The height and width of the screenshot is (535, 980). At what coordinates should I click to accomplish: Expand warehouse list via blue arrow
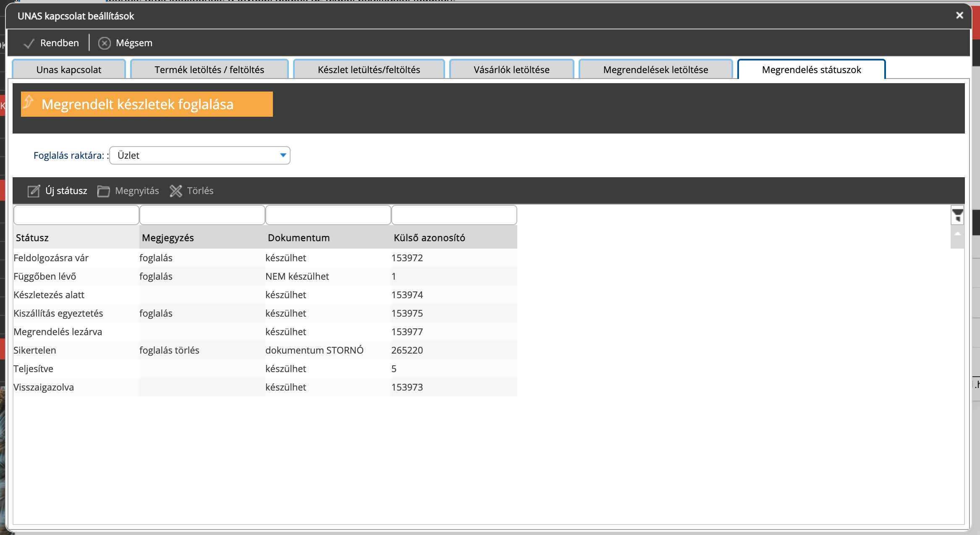(283, 155)
